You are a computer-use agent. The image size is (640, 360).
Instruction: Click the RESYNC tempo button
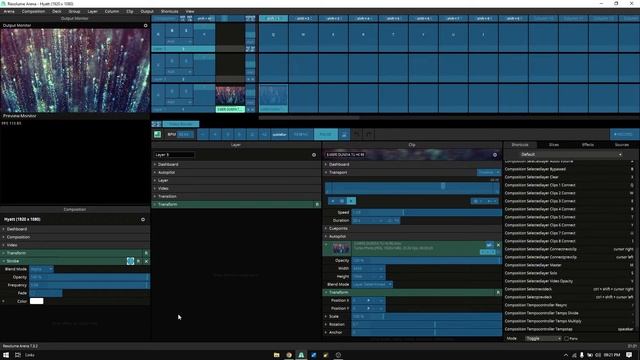(301, 134)
